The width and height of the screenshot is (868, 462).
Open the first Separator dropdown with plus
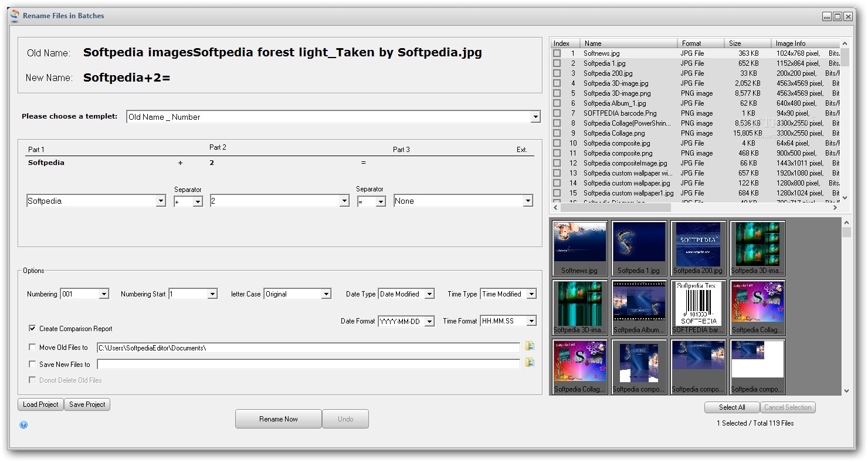pyautogui.click(x=188, y=201)
